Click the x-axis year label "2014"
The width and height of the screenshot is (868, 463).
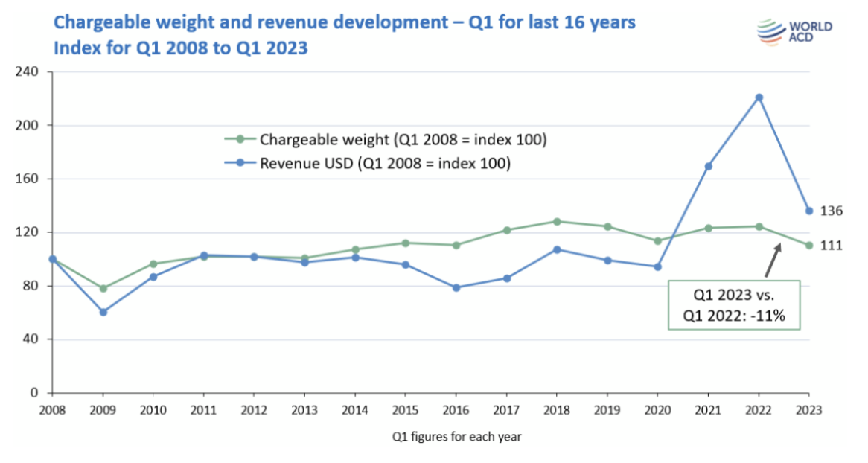[355, 410]
